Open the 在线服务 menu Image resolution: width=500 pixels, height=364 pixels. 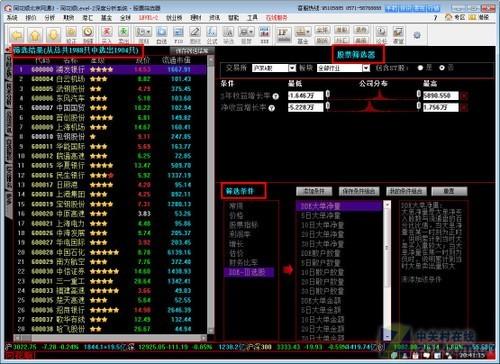[x=276, y=17]
